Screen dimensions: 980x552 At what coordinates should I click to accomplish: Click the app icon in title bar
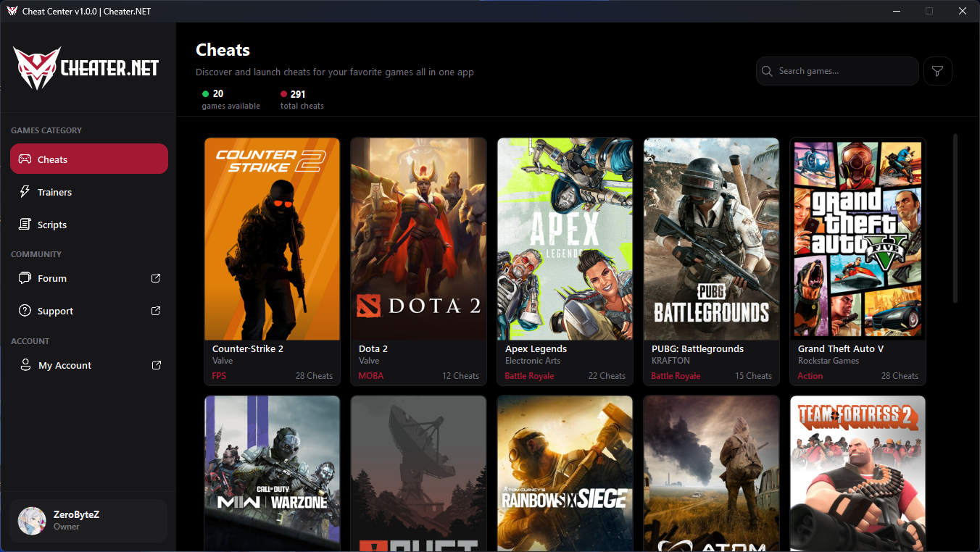tap(12, 11)
